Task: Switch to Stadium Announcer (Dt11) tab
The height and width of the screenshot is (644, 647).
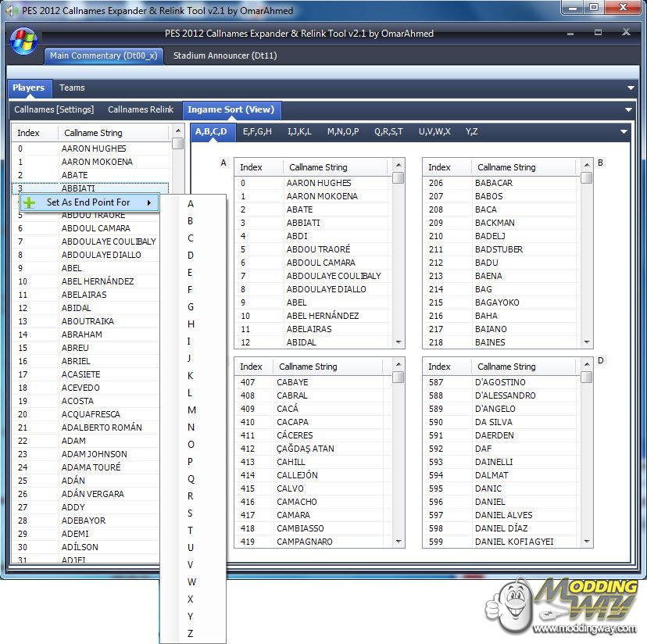Action: click(x=225, y=56)
